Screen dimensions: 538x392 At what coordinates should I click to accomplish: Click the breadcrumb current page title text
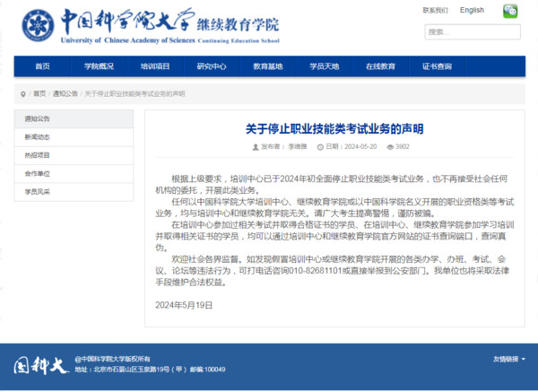[x=134, y=93]
